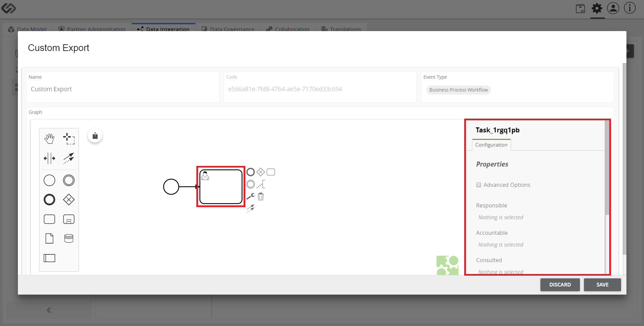This screenshot has width=644, height=326.
Task: Append gateway from task context pad
Action: click(x=261, y=172)
